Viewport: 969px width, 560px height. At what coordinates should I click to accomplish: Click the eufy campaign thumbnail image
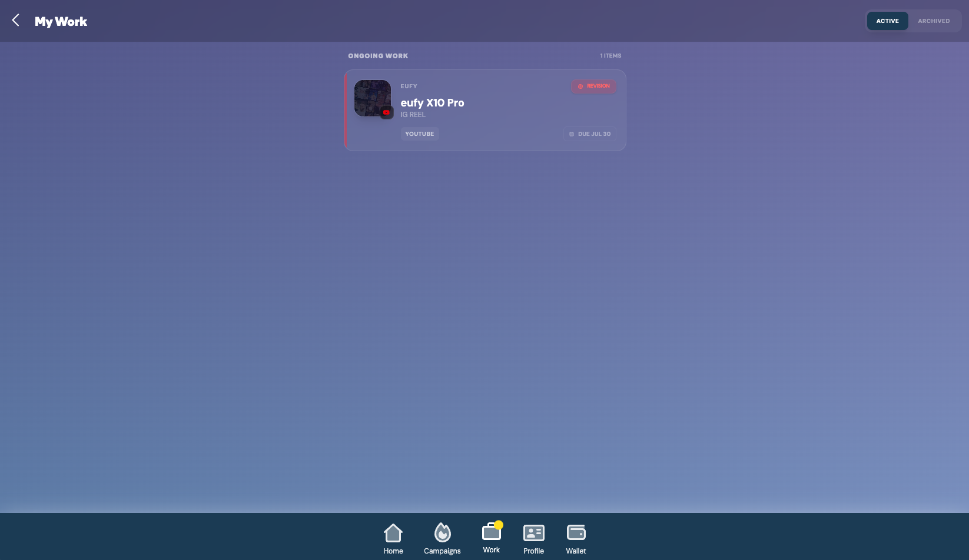point(373,98)
